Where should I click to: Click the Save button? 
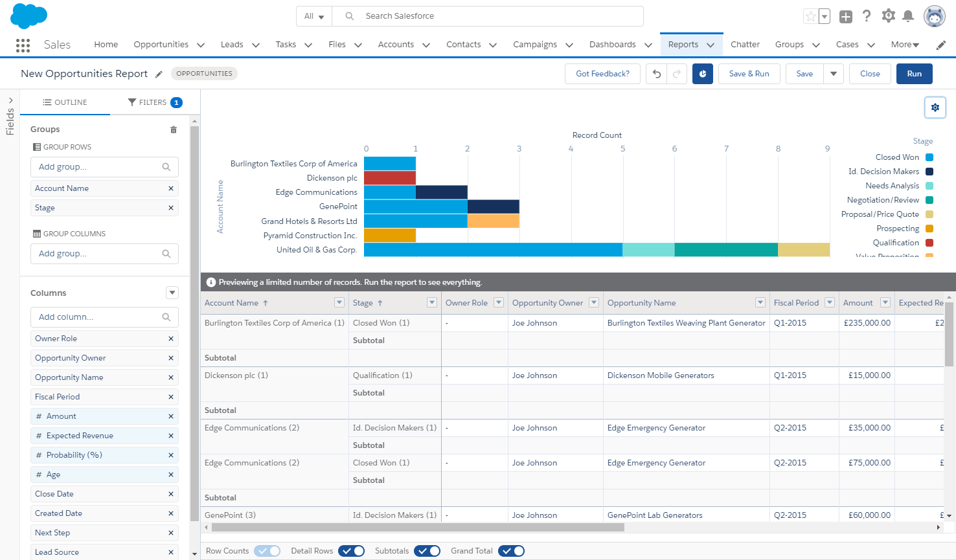point(804,74)
